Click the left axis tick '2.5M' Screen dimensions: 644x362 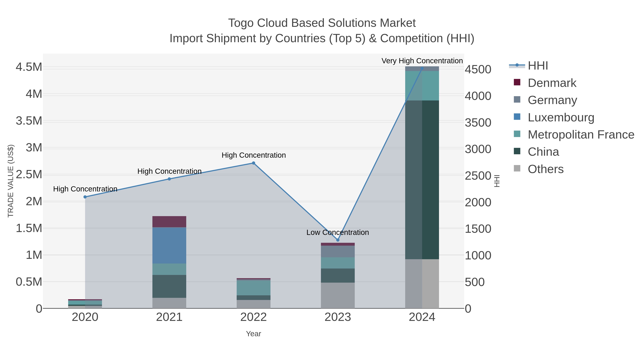click(29, 174)
